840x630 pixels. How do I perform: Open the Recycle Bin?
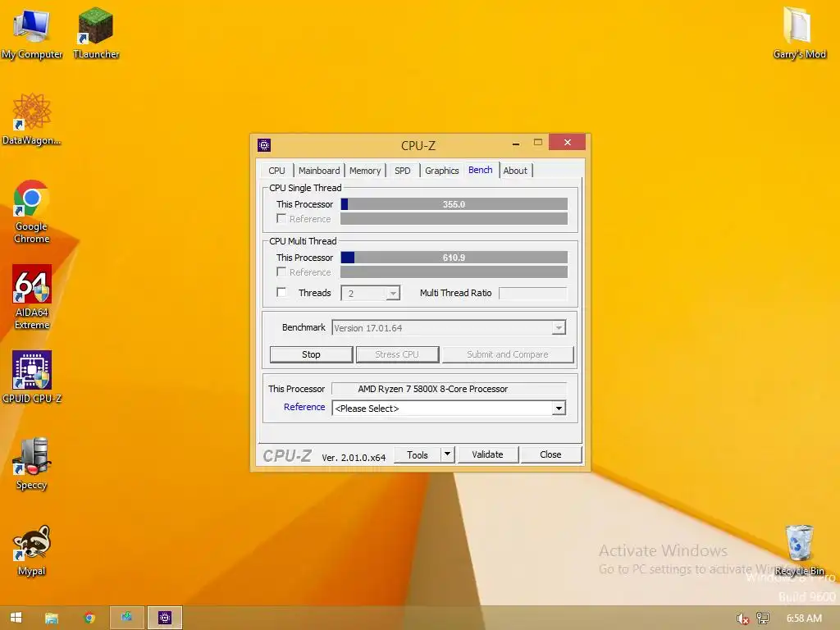[799, 550]
